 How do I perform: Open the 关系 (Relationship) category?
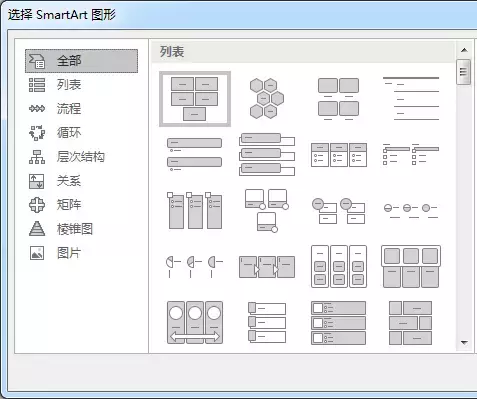click(69, 181)
